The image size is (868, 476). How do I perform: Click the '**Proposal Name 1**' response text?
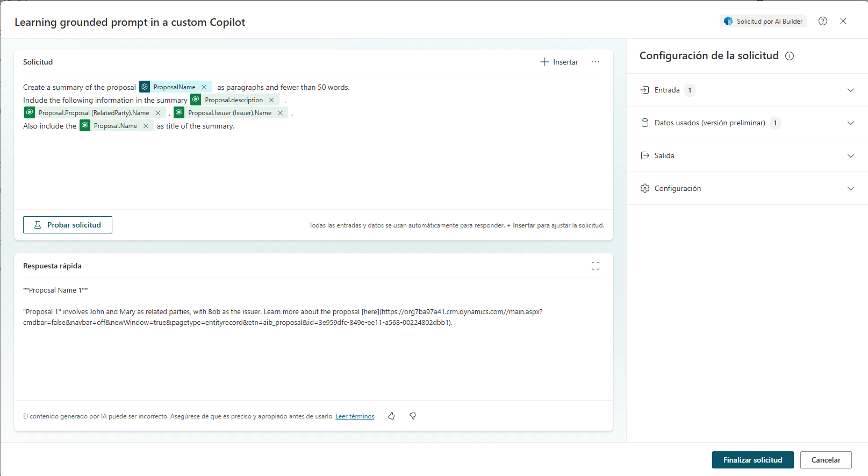pyautogui.click(x=55, y=290)
